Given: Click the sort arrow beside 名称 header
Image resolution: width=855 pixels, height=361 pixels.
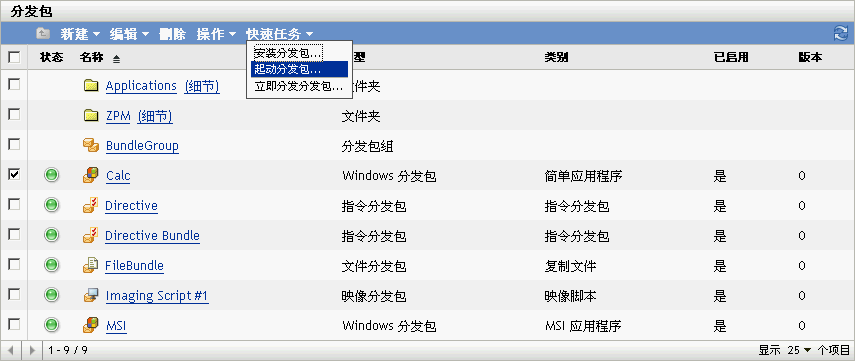Looking at the screenshot, I should click(116, 58).
